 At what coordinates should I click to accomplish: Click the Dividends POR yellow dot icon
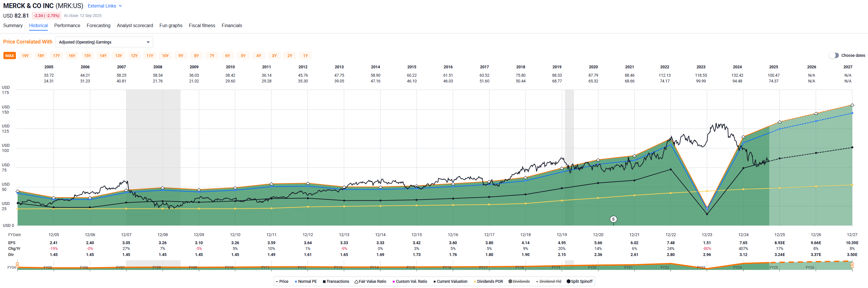475,282
